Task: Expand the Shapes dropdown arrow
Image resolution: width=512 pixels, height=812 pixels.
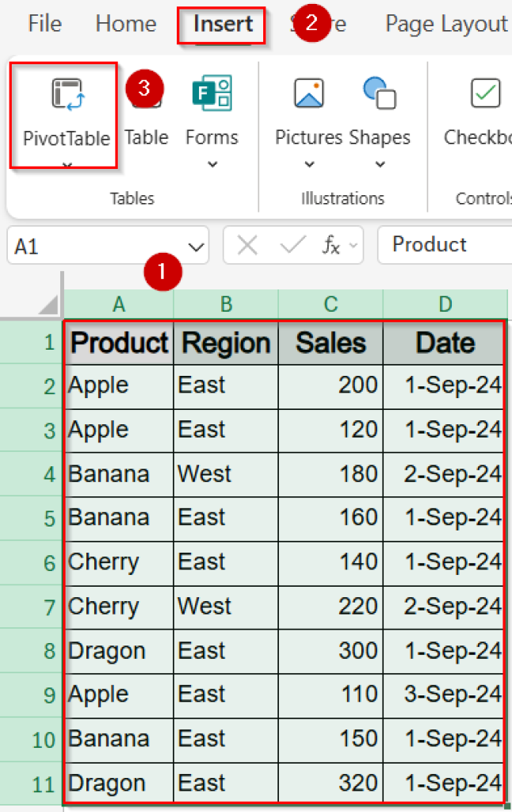Action: point(379,165)
